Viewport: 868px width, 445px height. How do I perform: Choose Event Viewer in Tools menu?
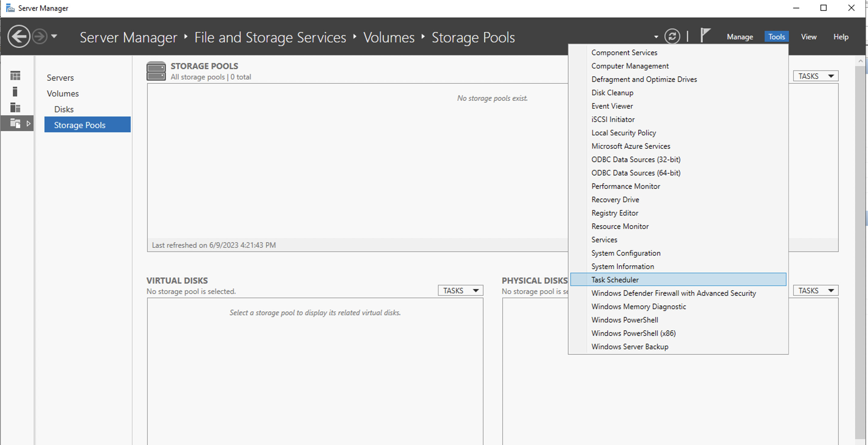click(x=612, y=106)
